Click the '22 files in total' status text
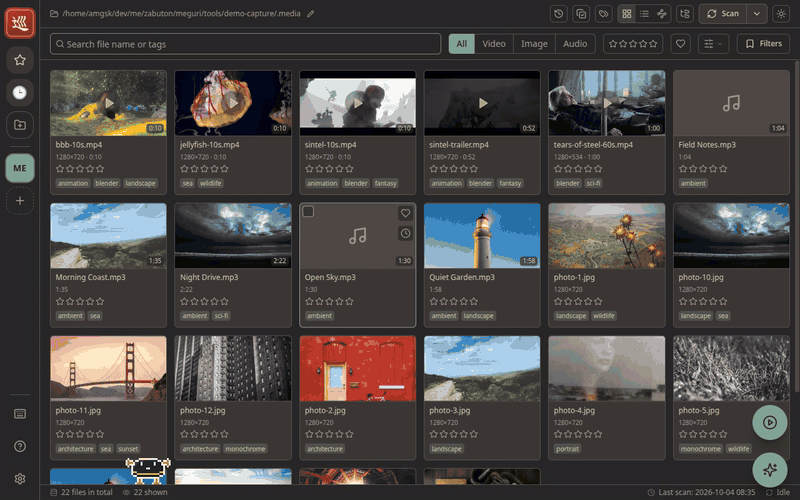This screenshot has width=800, height=500. [86, 492]
